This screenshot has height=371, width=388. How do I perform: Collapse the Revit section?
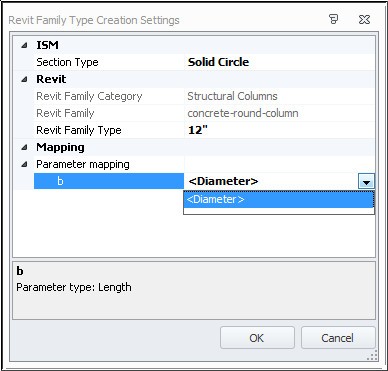click(24, 80)
